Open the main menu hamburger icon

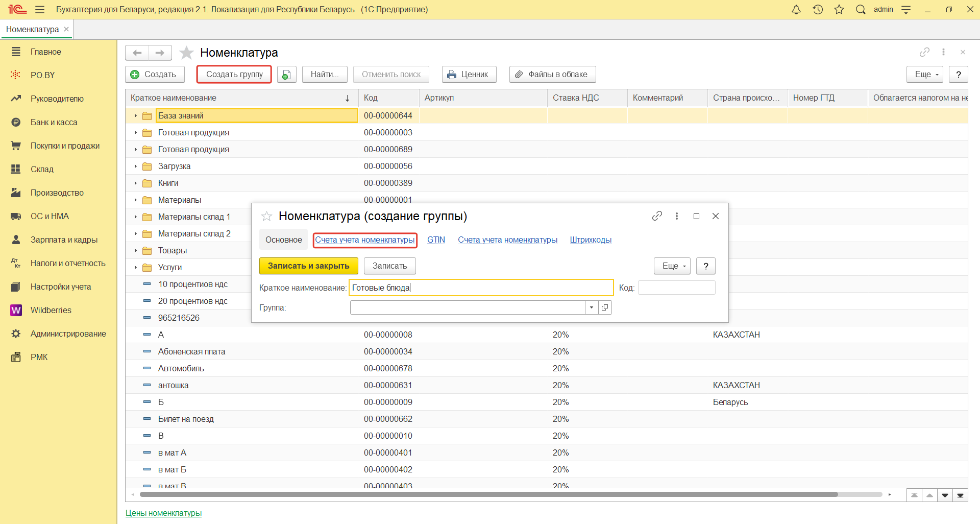[40, 10]
